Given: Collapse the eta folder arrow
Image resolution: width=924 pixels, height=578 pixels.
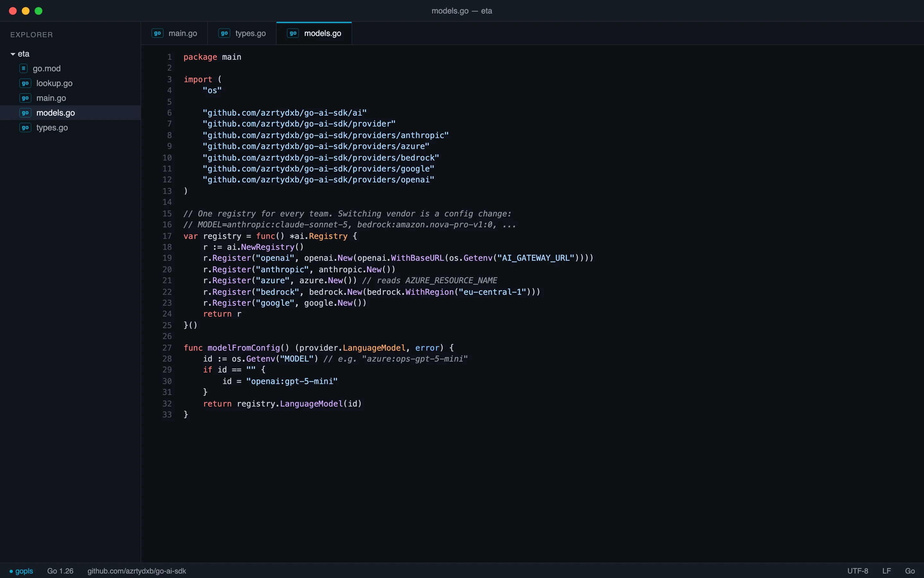Looking at the screenshot, I should 13,54.
